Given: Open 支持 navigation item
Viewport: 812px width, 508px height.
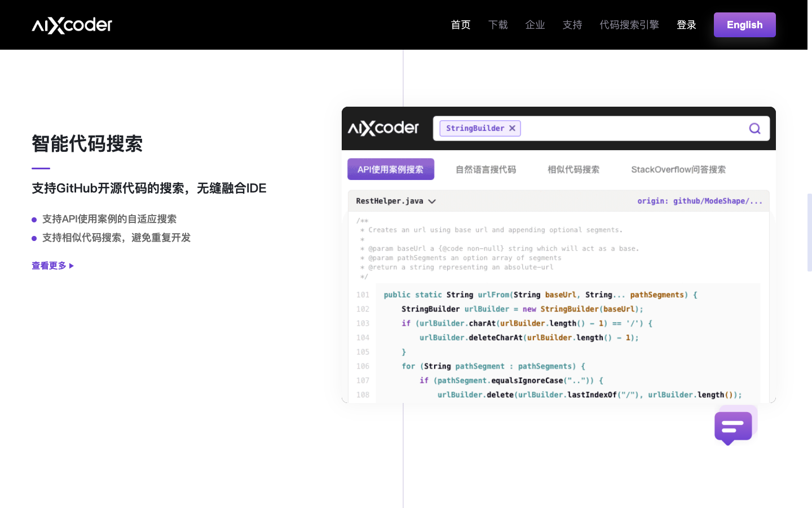Looking at the screenshot, I should pyautogui.click(x=572, y=25).
